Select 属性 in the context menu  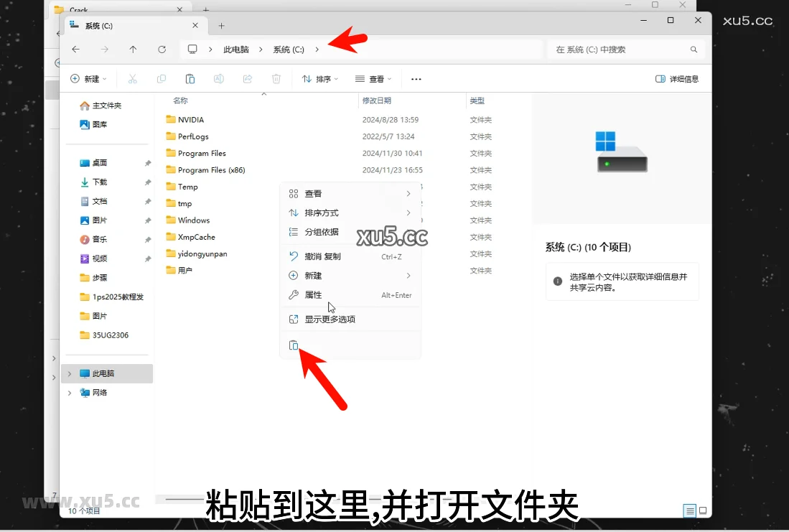click(x=313, y=295)
